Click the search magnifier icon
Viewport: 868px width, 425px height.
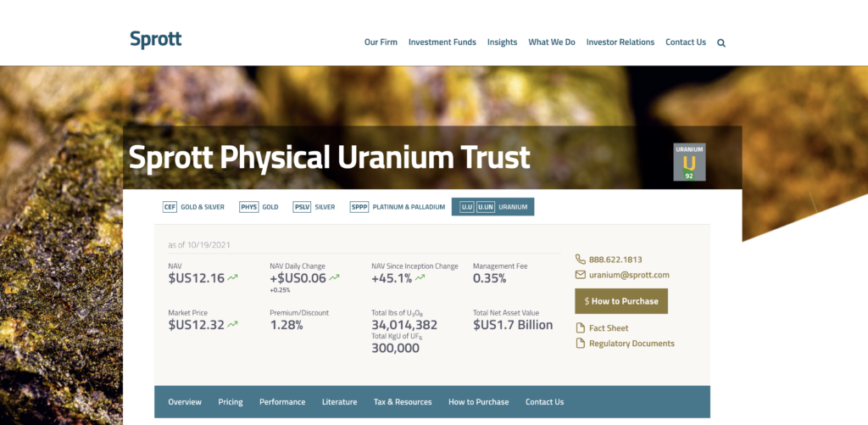point(721,42)
